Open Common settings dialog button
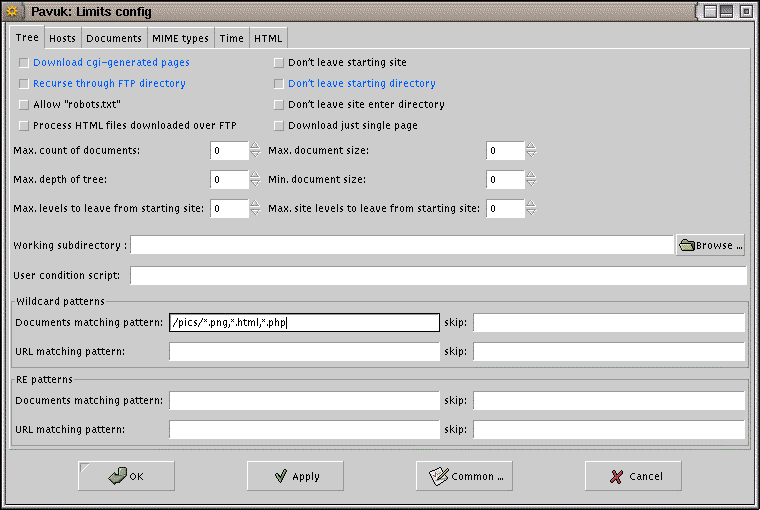Viewport: 760px width, 510px height. click(x=464, y=476)
